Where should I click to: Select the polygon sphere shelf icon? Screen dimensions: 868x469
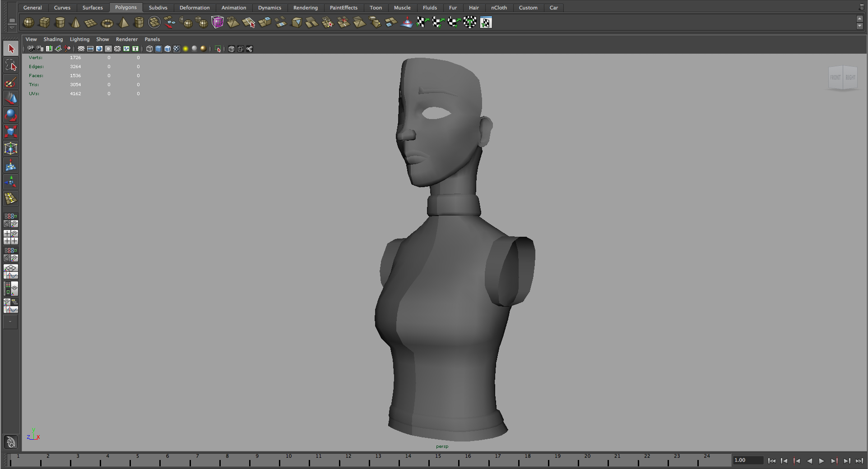coord(28,22)
